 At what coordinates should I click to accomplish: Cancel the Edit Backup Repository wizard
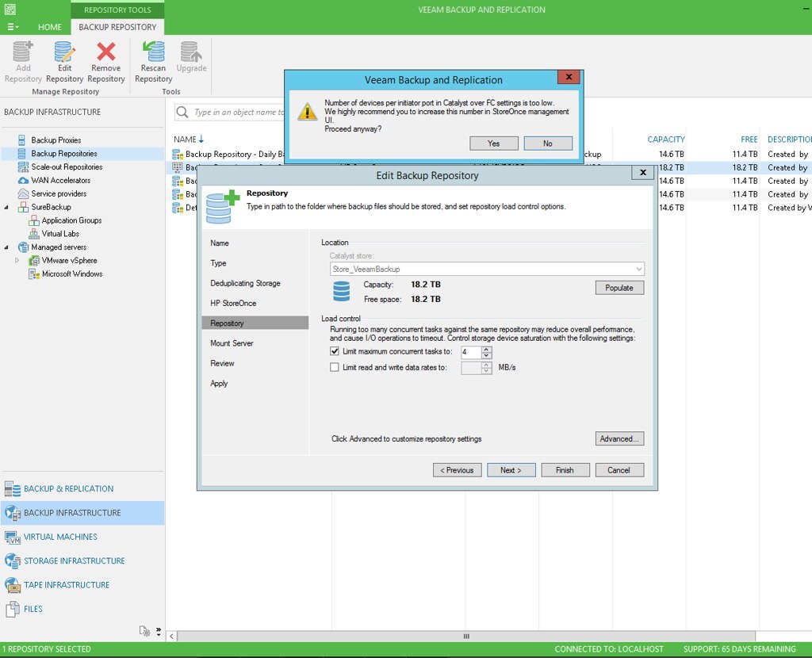619,470
